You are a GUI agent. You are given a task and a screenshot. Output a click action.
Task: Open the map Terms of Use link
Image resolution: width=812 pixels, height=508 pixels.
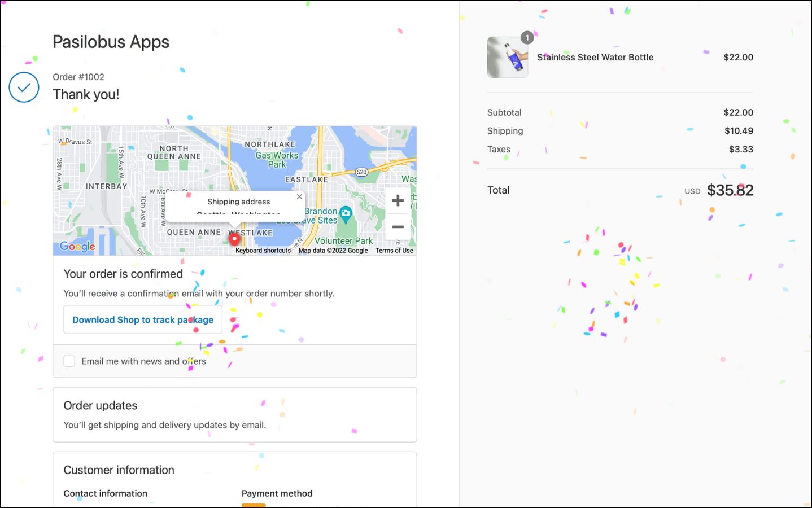394,251
